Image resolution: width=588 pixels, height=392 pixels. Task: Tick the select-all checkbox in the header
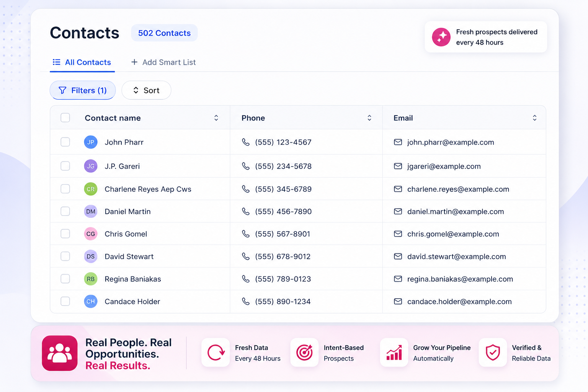tap(65, 118)
